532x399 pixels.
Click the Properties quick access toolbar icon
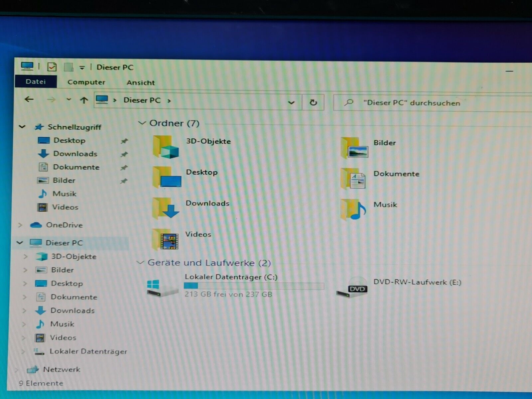coord(52,67)
